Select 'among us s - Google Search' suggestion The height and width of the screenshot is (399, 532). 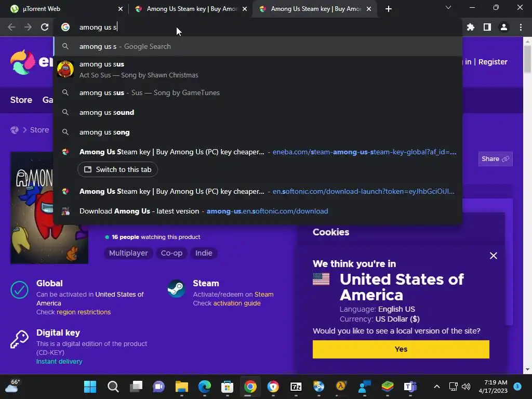click(x=258, y=46)
